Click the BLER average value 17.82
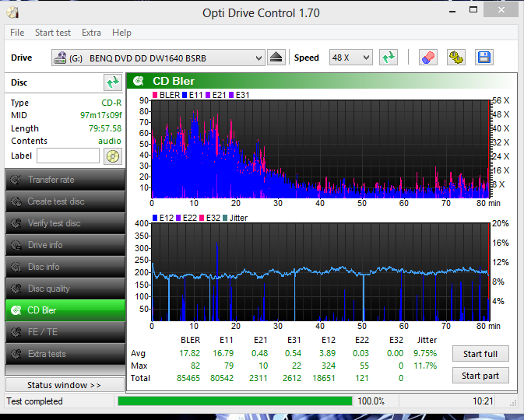Screen dimensions: 524x420 point(189,353)
